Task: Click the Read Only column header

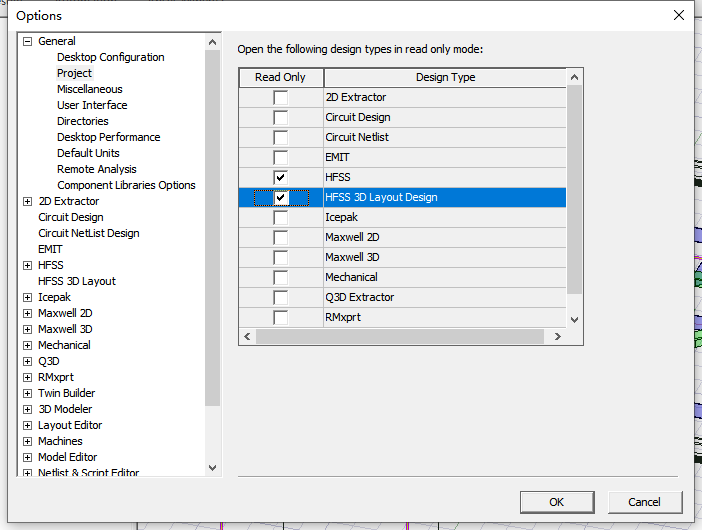Action: click(x=281, y=77)
